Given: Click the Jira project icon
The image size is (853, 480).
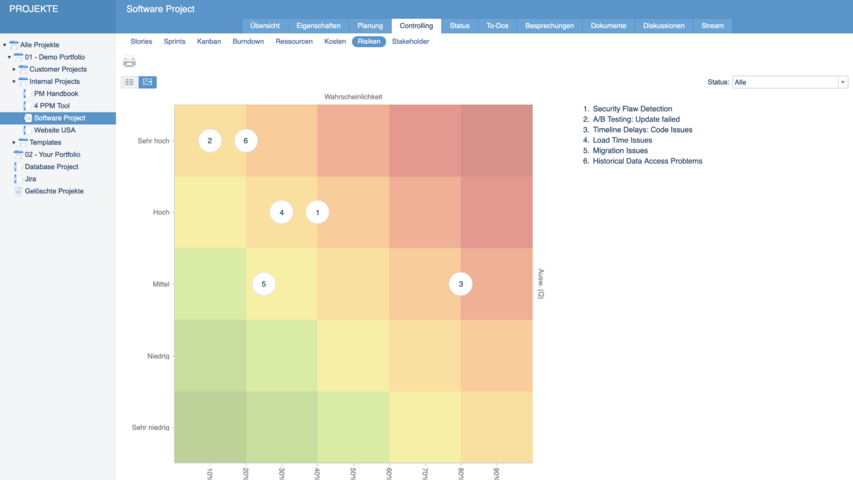Looking at the screenshot, I should click(17, 179).
